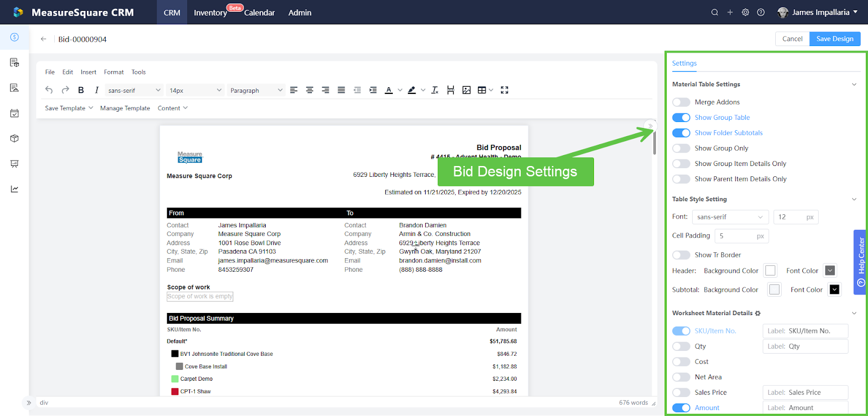
Task: Expand the Save Template dropdown
Action: click(69, 108)
